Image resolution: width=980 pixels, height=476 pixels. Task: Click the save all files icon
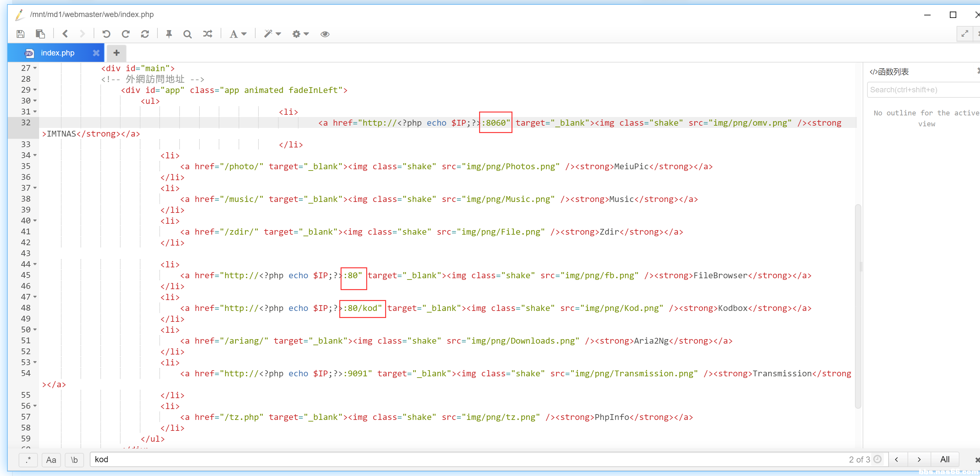pyautogui.click(x=40, y=34)
